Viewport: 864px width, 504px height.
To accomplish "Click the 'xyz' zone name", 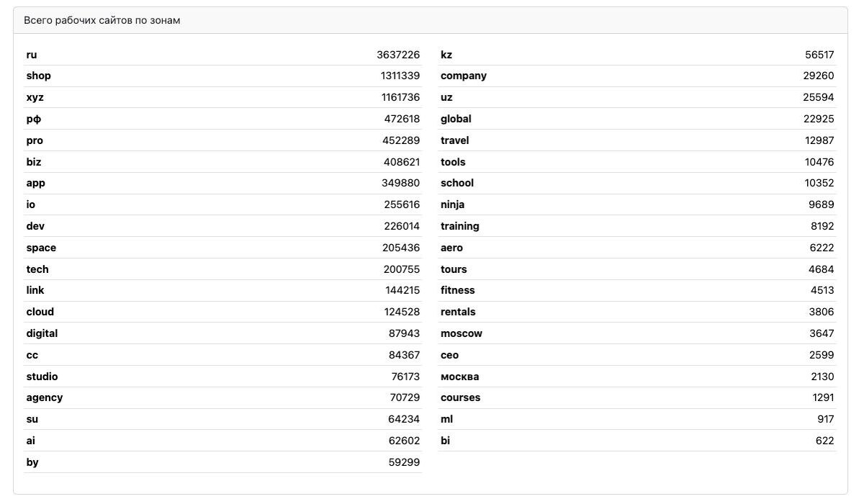I will point(35,97).
